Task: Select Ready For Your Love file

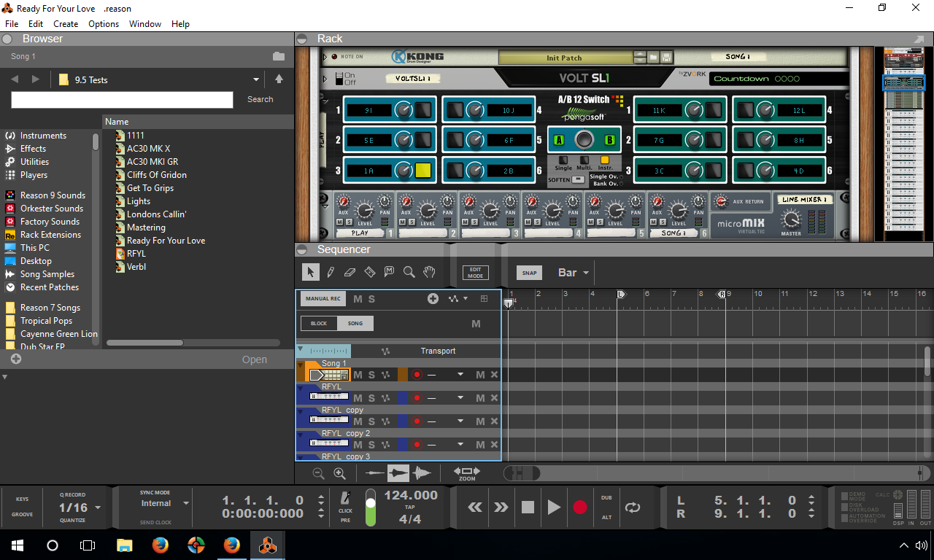Action: point(166,241)
